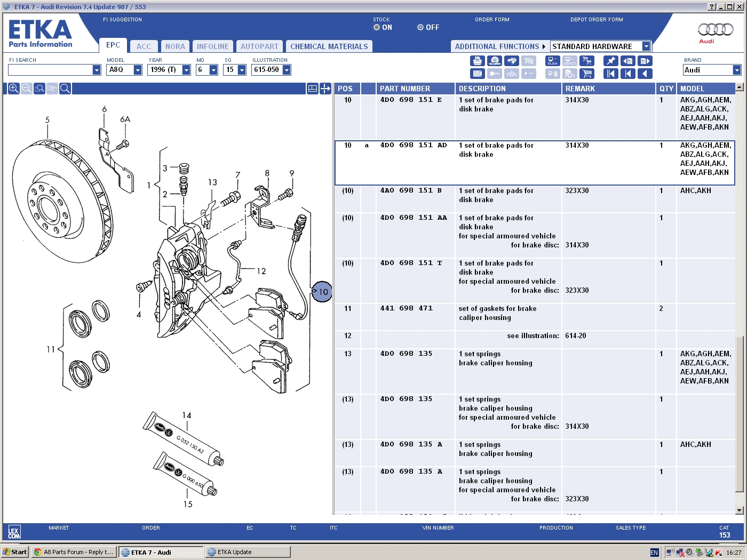
Task: Click the parts list scrollbar thumb
Action: click(739, 415)
